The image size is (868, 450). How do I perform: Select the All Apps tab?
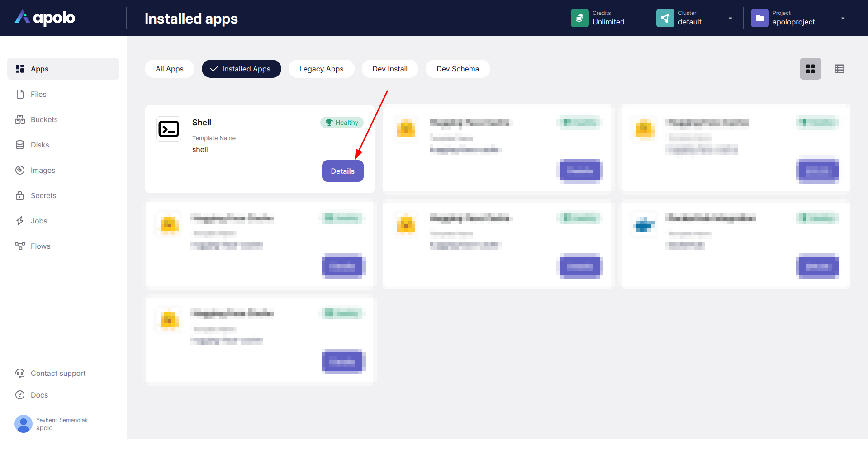tap(169, 69)
